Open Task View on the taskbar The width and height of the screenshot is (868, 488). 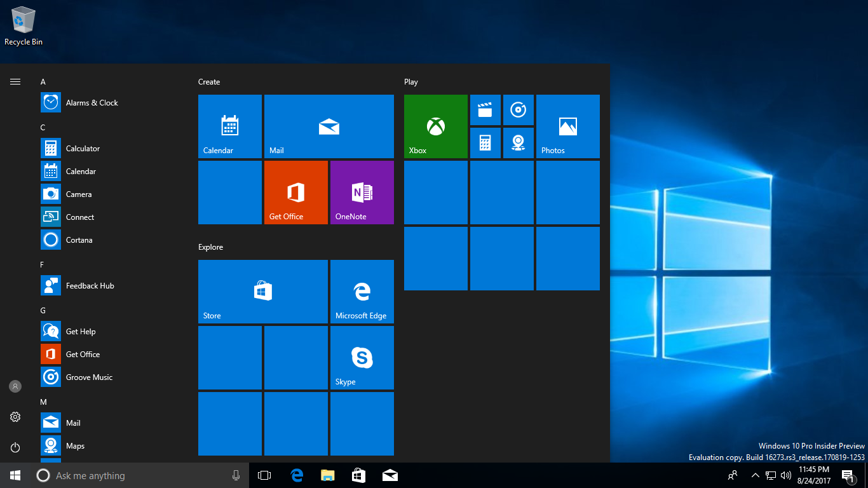tap(264, 475)
